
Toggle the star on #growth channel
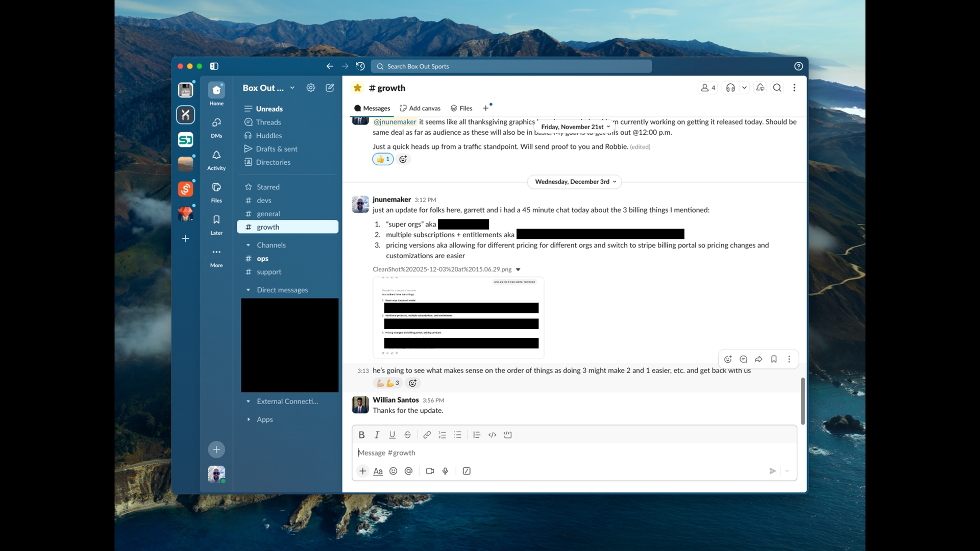(x=357, y=88)
